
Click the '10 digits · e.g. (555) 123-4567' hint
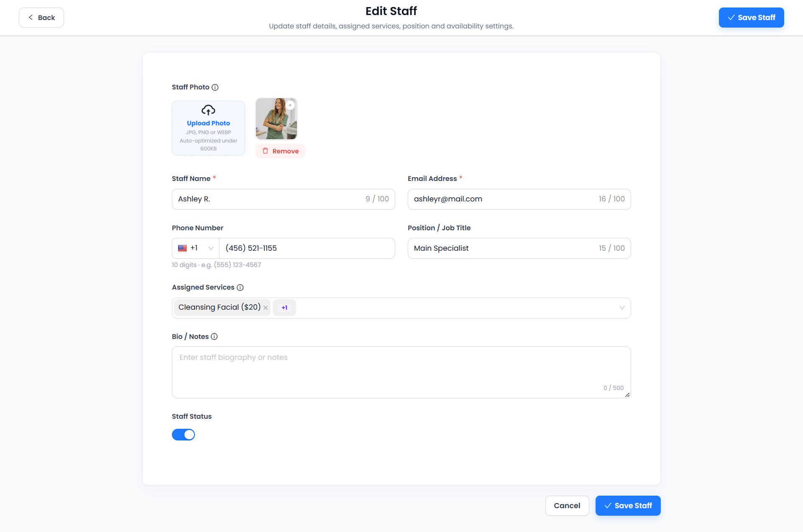216,265
